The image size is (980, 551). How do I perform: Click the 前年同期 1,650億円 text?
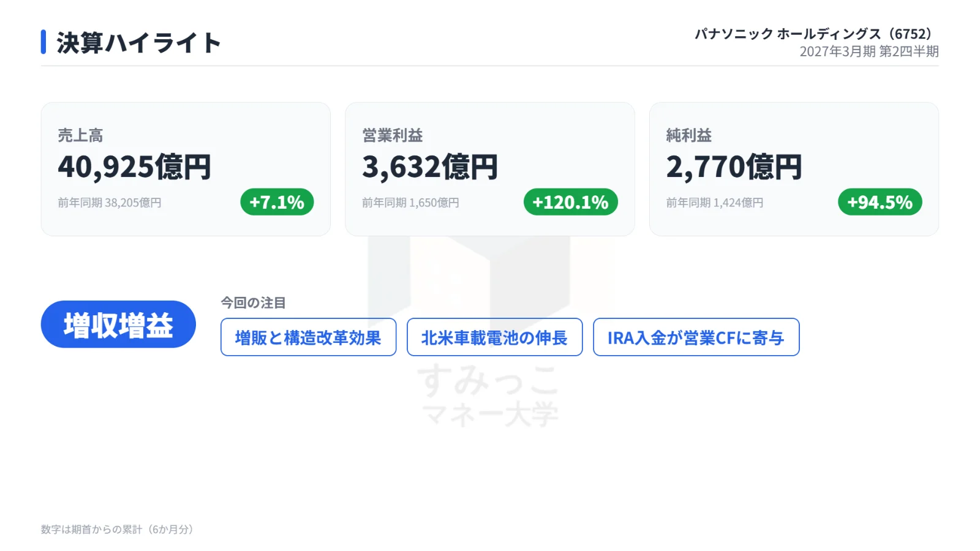410,203
